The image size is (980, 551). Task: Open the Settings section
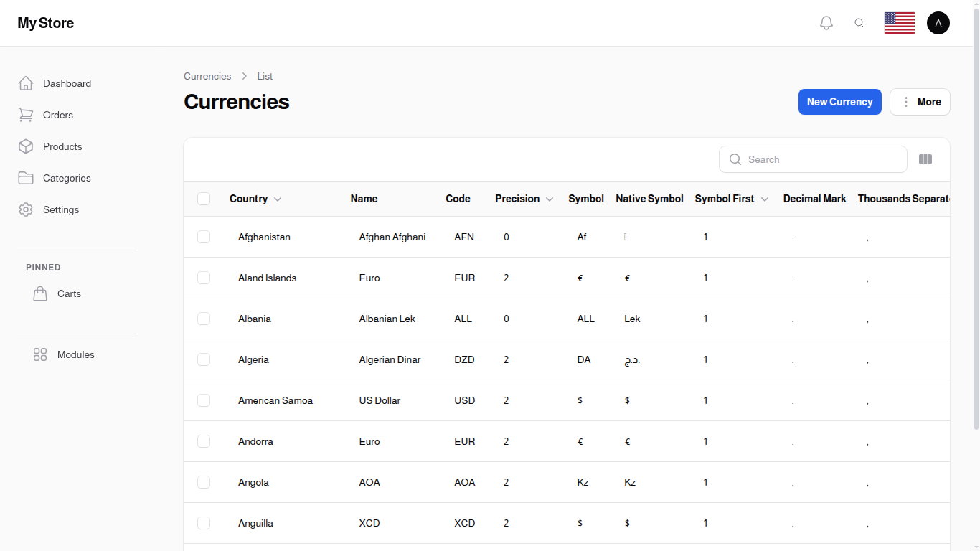(x=60, y=209)
